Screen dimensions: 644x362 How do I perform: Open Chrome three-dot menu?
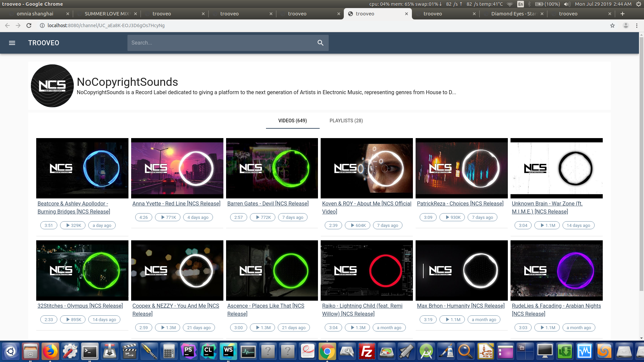coord(637,25)
